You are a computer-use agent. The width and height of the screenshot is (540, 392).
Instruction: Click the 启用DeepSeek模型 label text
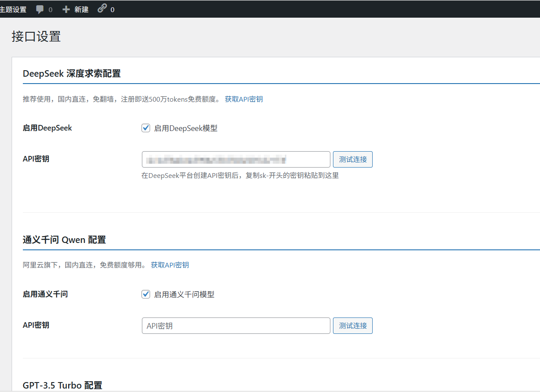point(185,128)
